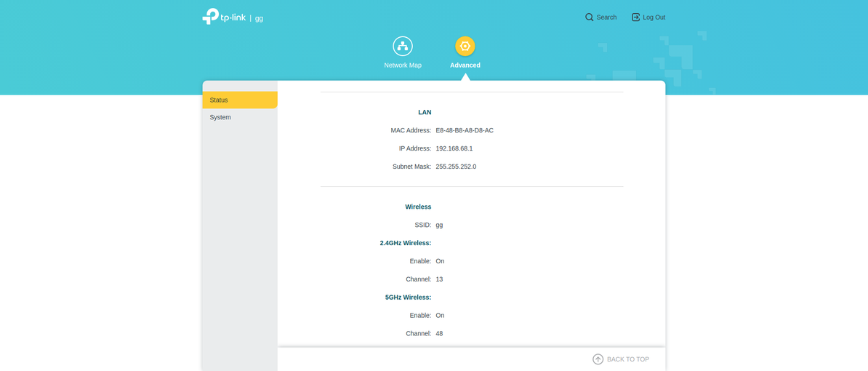Open the Network Map circle icon
Viewport: 868px width, 371px height.
coord(403,46)
